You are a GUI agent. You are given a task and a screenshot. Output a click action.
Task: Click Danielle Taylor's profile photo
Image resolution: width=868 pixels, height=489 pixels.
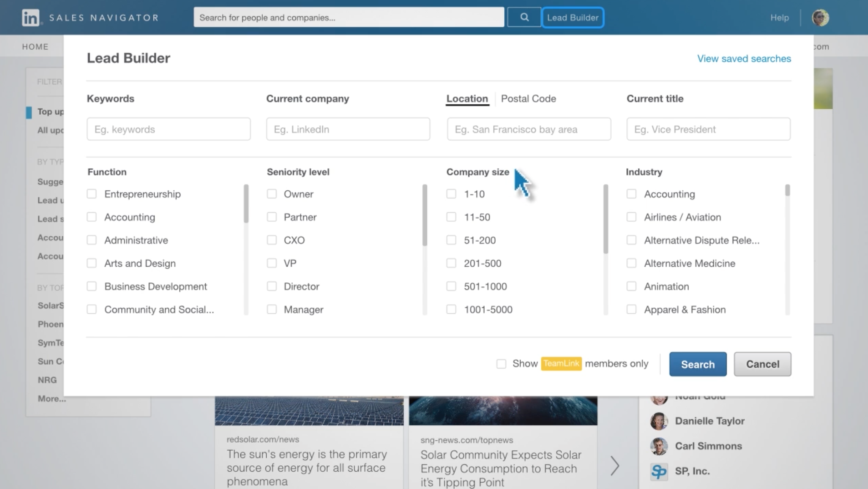pyautogui.click(x=660, y=421)
